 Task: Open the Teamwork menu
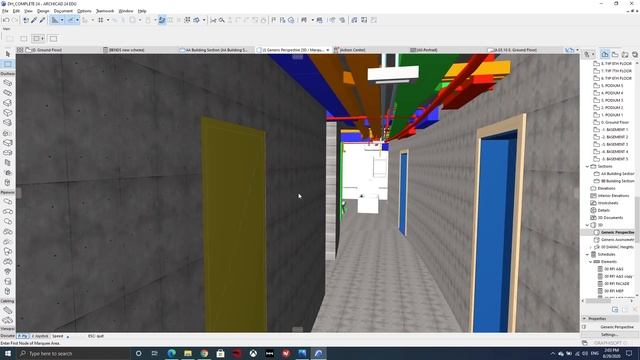105,11
